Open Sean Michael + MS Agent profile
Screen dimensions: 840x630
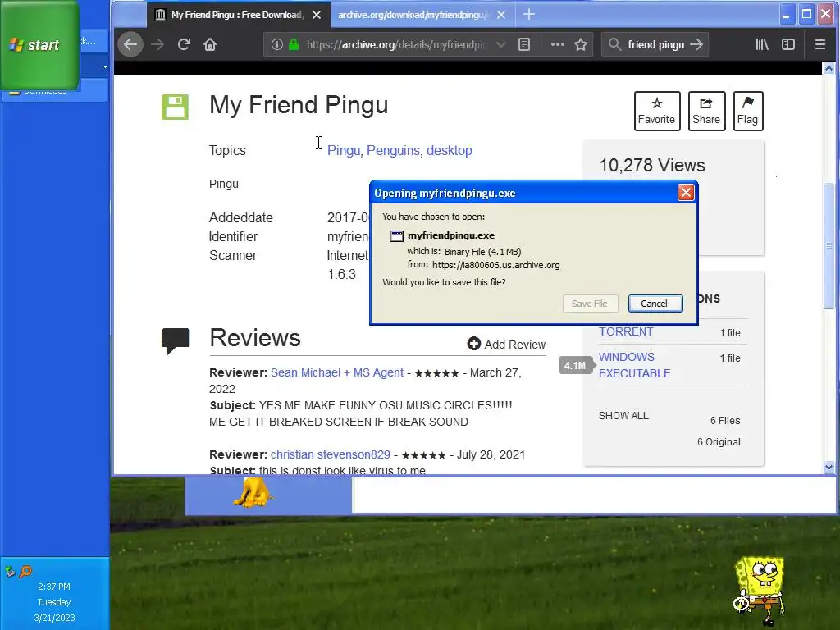pyautogui.click(x=337, y=372)
